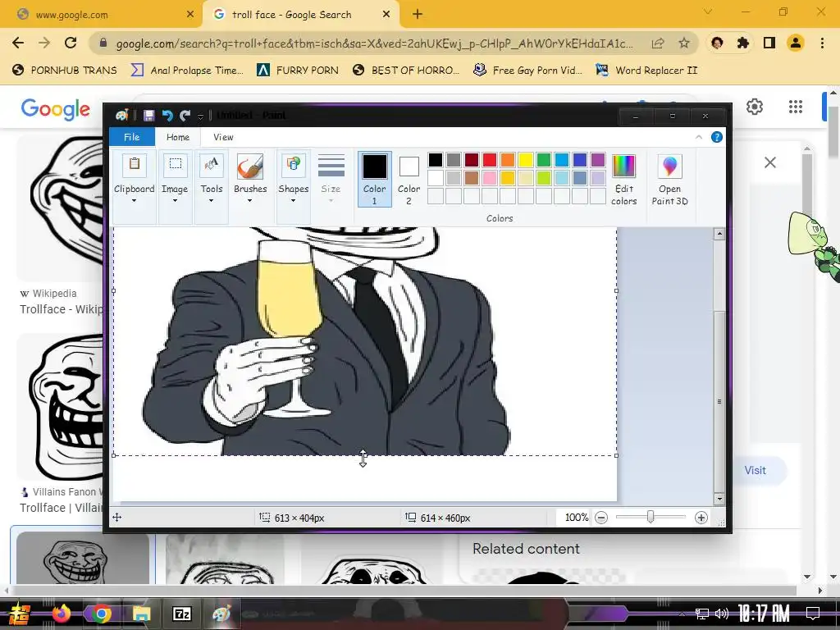Click browser Back arrow in Chrome
The height and width of the screenshot is (630, 840).
(x=18, y=43)
